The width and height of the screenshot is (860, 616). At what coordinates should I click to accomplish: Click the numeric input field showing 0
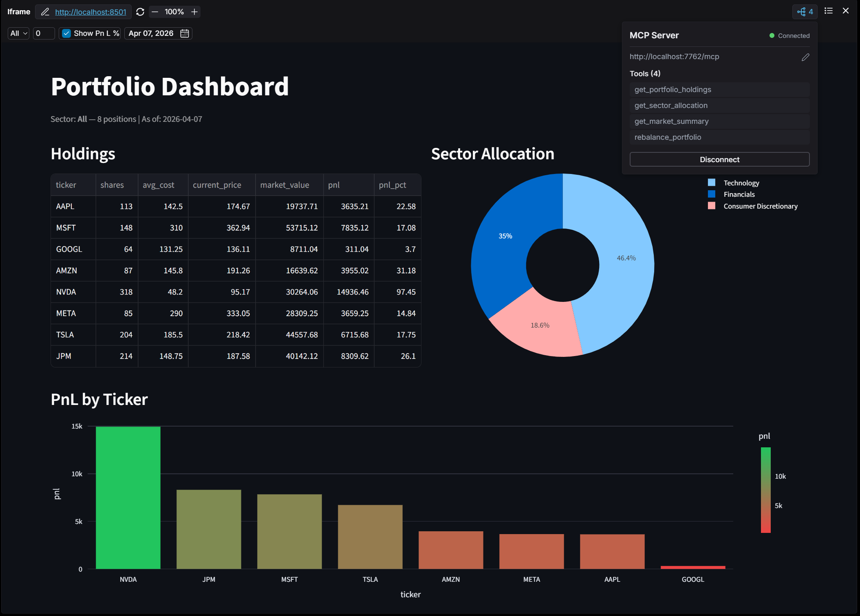point(44,33)
